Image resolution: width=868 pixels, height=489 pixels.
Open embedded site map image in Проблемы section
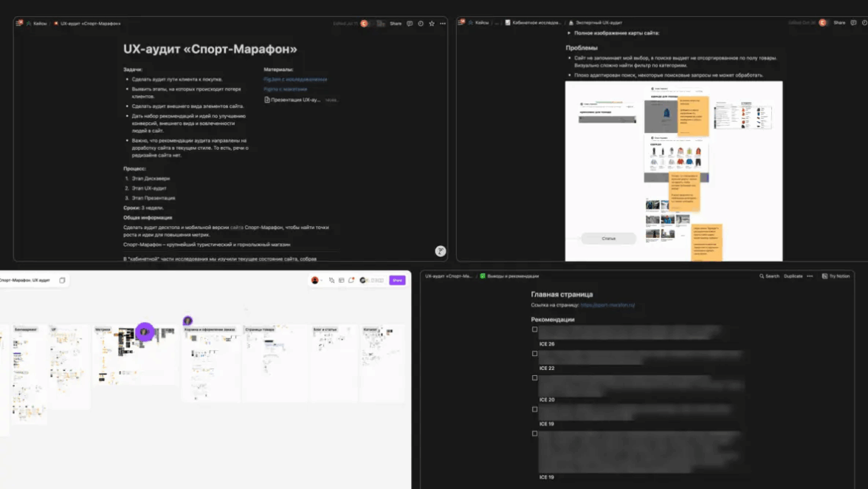(x=674, y=171)
